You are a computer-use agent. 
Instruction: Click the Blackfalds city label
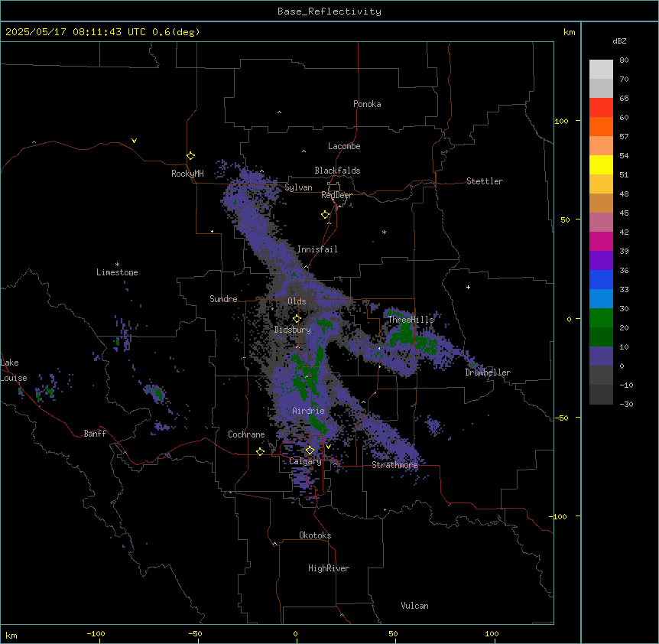coord(337,171)
